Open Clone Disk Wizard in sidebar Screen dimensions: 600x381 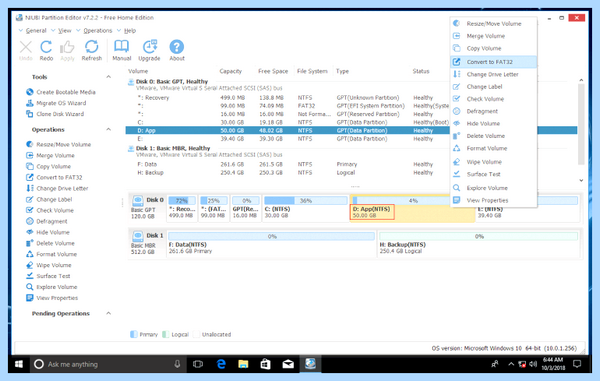tap(60, 114)
